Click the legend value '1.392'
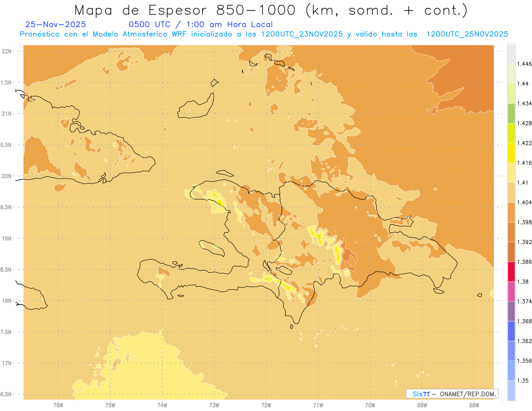Image resolution: width=532 pixels, height=411 pixels. pos(524,242)
